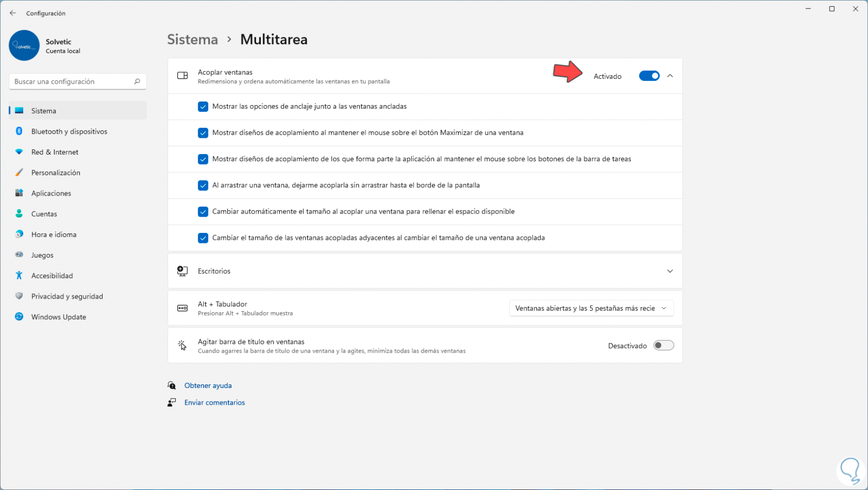
Task: Click the Personalización brush icon
Action: [x=19, y=172]
